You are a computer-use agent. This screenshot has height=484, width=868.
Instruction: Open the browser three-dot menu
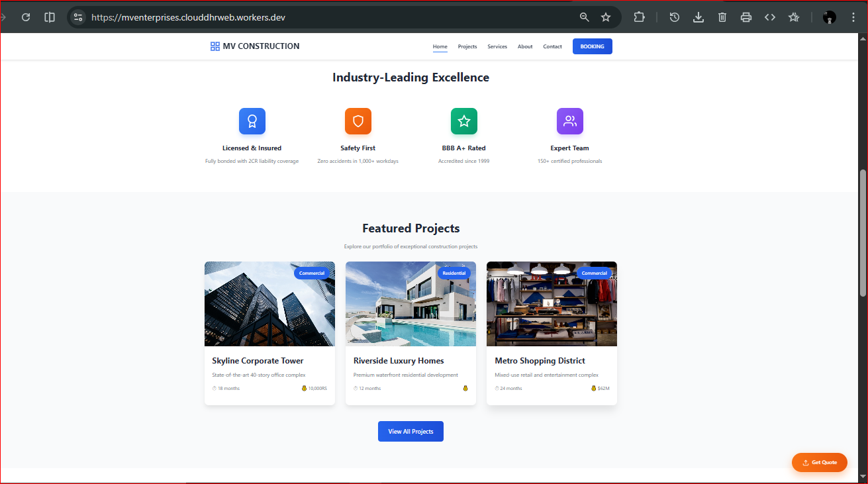click(x=853, y=17)
